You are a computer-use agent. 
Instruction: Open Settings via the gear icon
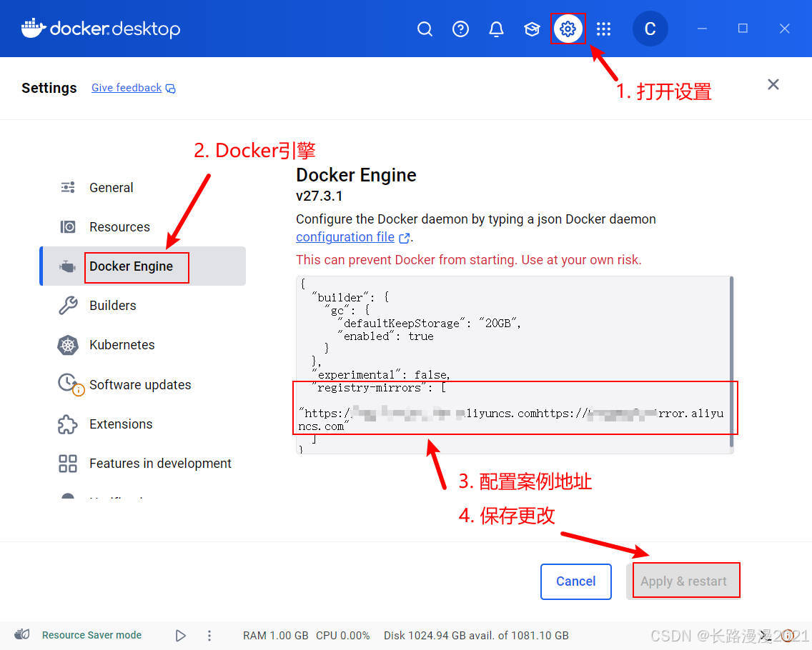[x=568, y=29]
